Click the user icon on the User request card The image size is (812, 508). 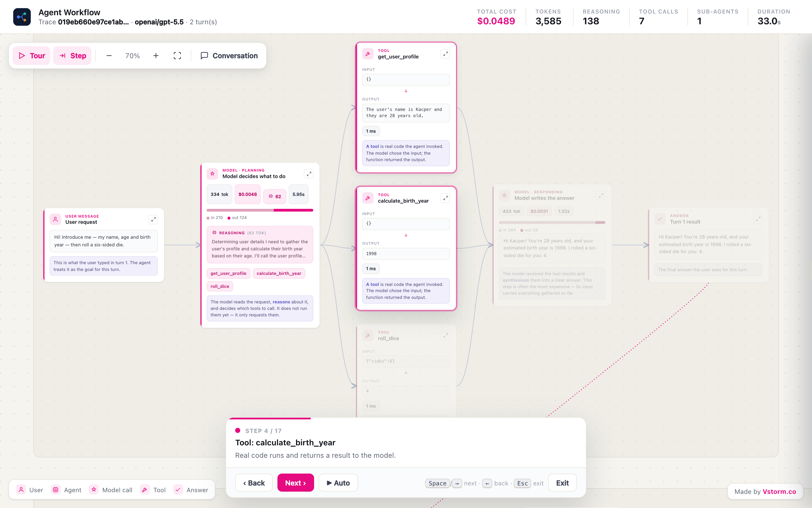click(55, 219)
